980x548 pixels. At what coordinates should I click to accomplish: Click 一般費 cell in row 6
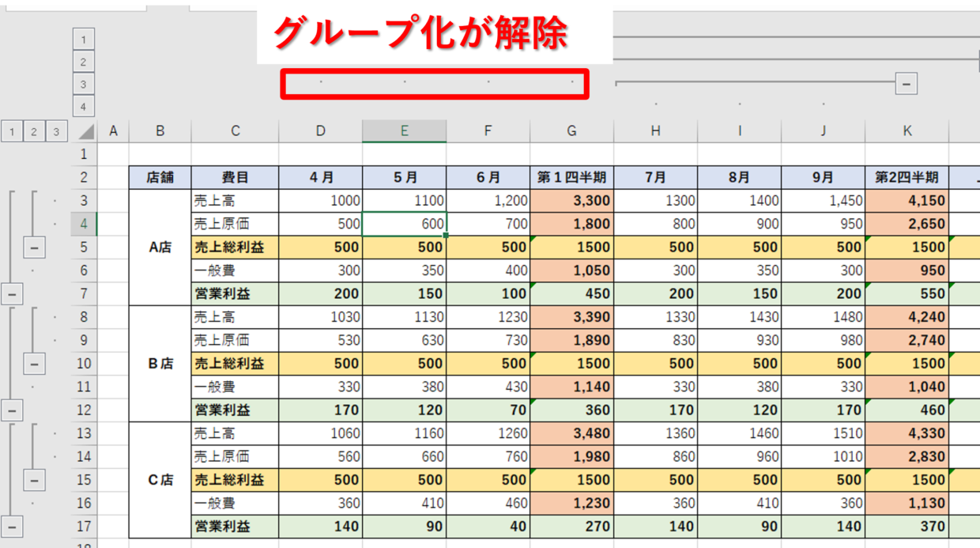point(235,270)
